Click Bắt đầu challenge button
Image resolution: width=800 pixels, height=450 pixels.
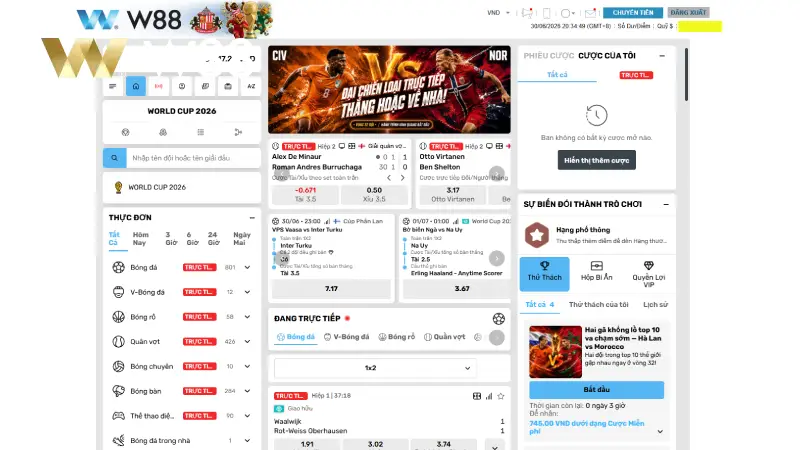click(x=596, y=390)
